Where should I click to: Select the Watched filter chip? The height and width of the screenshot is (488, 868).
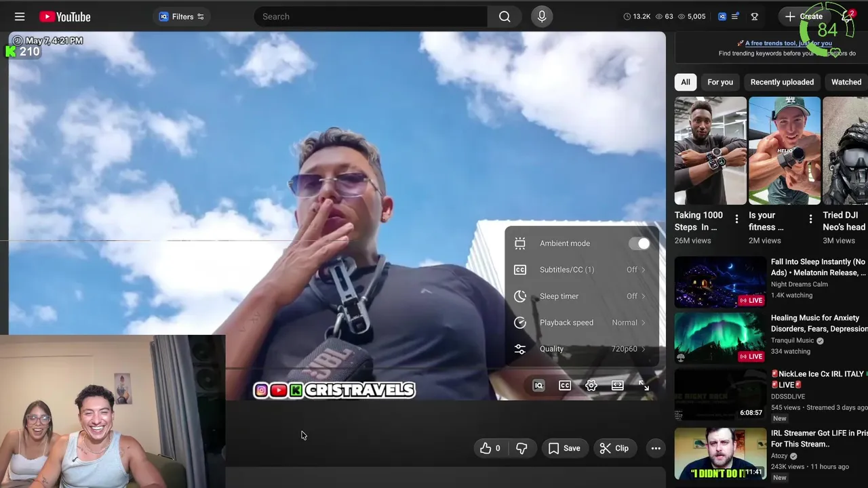pyautogui.click(x=846, y=82)
